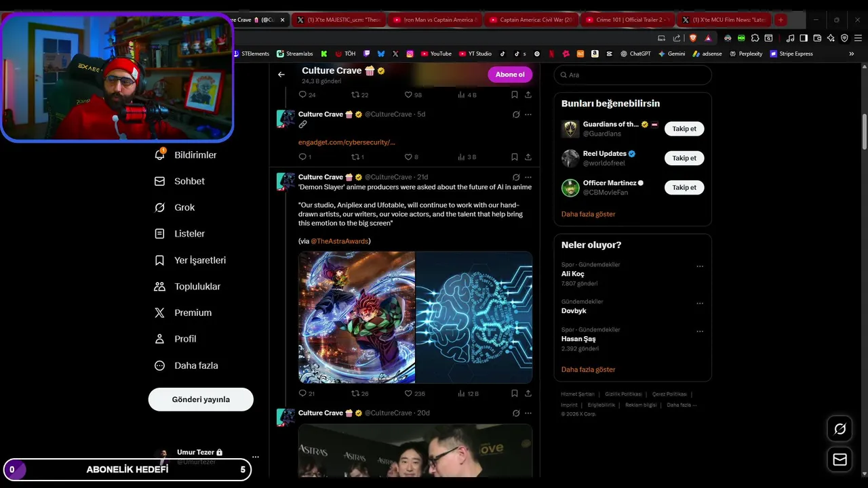
Task: Go to Listeler in sidebar
Action: pyautogui.click(x=180, y=234)
